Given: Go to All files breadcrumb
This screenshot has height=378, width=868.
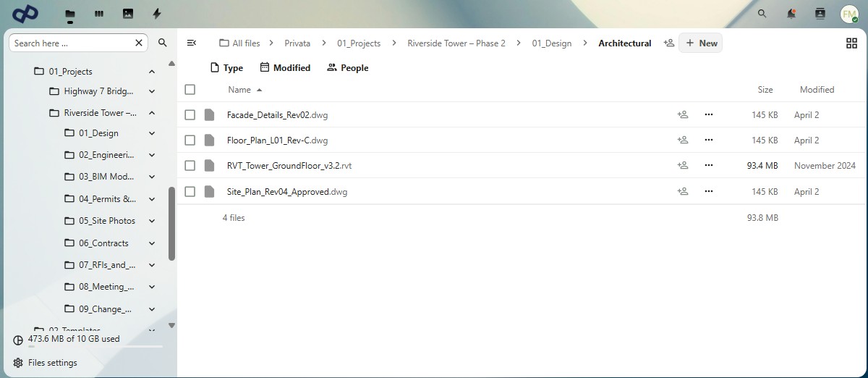Looking at the screenshot, I should 239,43.
